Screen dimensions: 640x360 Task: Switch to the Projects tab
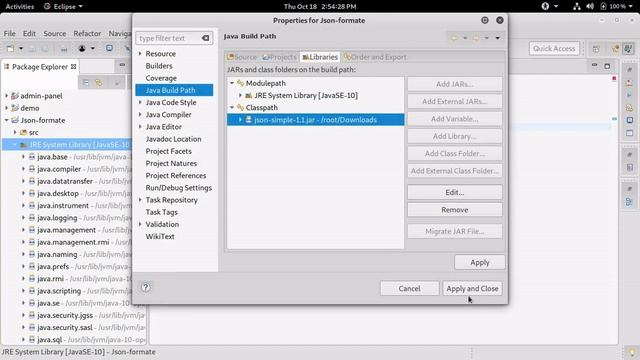279,57
